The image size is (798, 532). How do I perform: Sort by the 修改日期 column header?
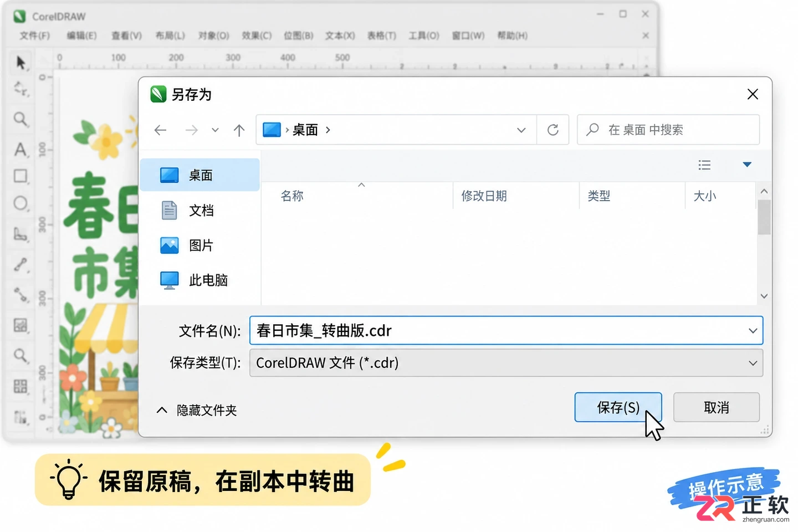pos(484,196)
